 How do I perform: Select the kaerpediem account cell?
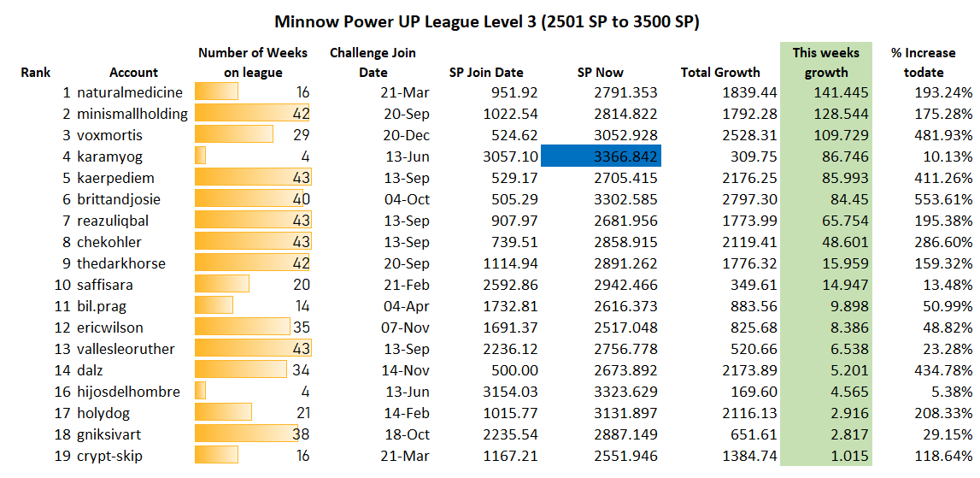click(x=115, y=179)
